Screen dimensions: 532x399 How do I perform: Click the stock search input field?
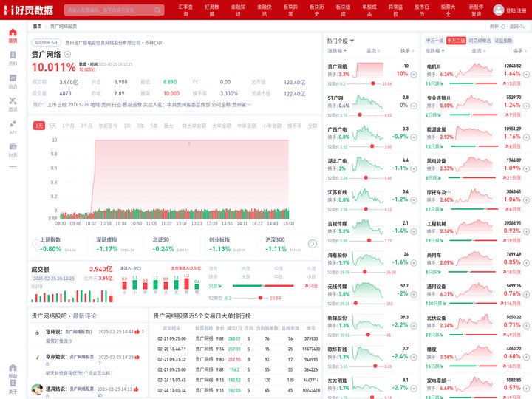114,10
